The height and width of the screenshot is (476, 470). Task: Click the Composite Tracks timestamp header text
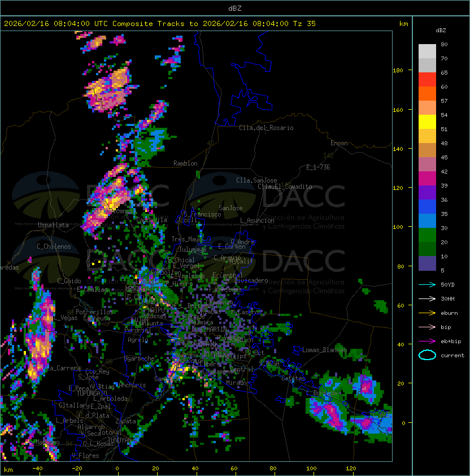click(160, 24)
